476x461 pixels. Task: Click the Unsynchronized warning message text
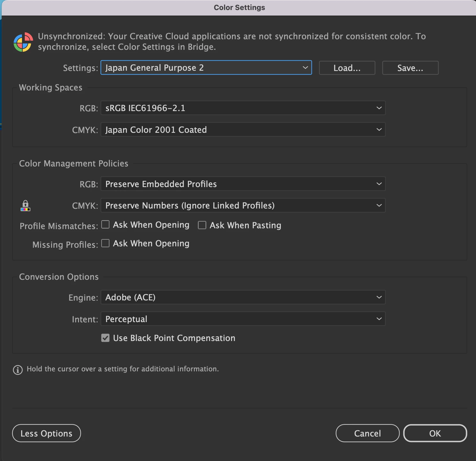[232, 41]
